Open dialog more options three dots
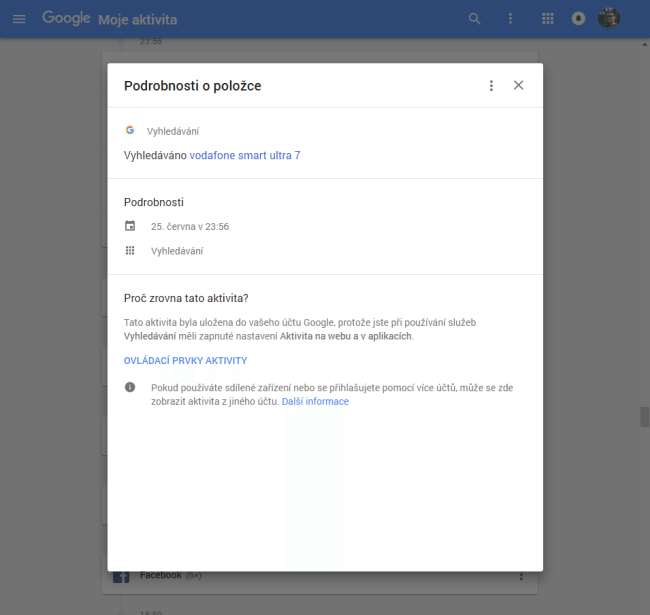Image resolution: width=650 pixels, height=615 pixels. [x=491, y=86]
